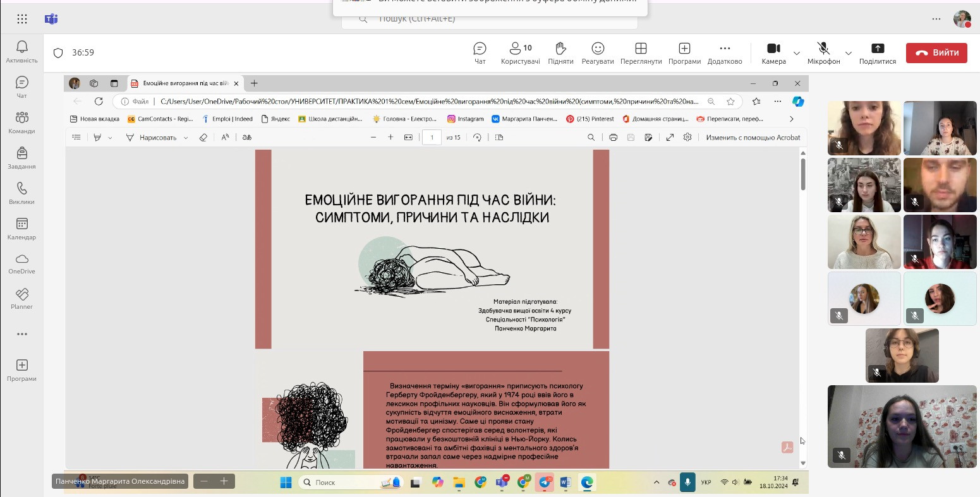Click the meeting toolbar Програми button

pos(684,53)
